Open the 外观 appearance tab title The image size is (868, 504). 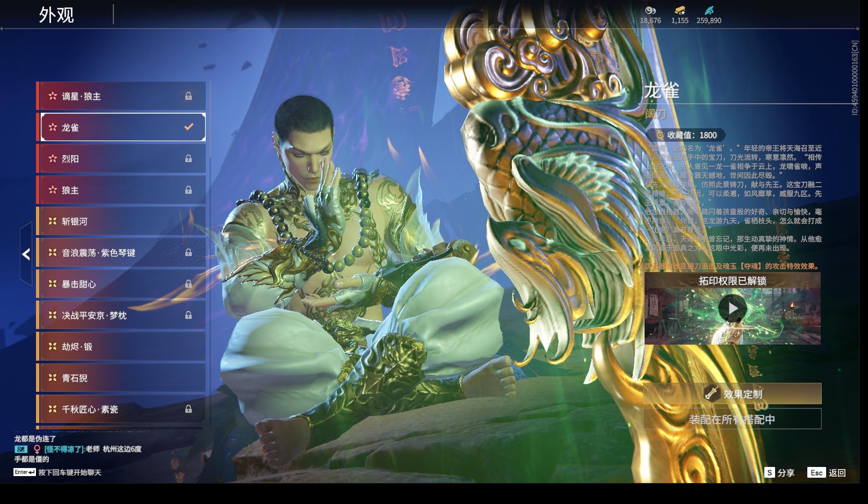56,15
